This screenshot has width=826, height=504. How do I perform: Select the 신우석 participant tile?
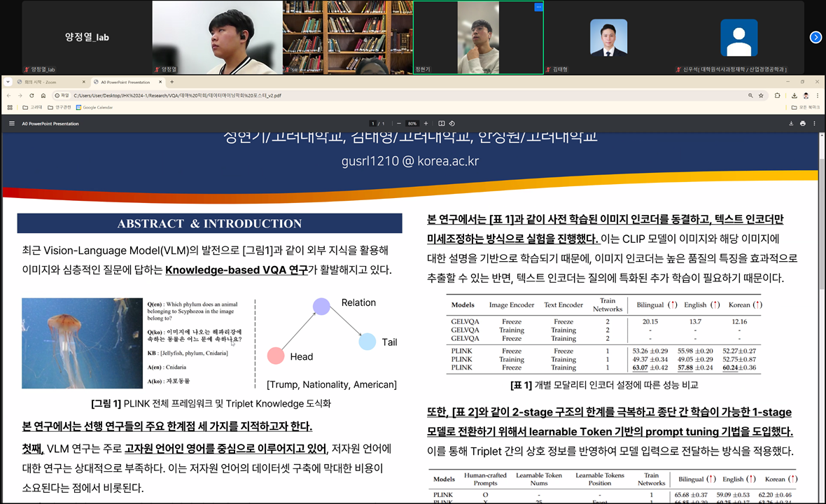tap(739, 37)
